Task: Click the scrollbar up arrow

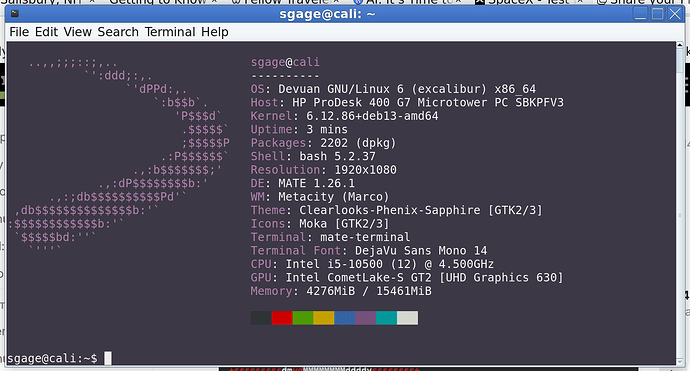Action: click(x=680, y=45)
